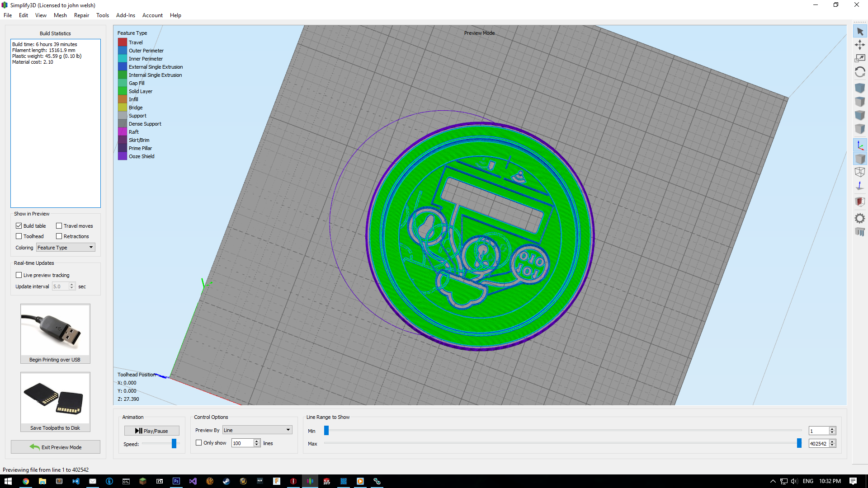Click the Max line range slider handle
The width and height of the screenshot is (868, 488).
799,443
